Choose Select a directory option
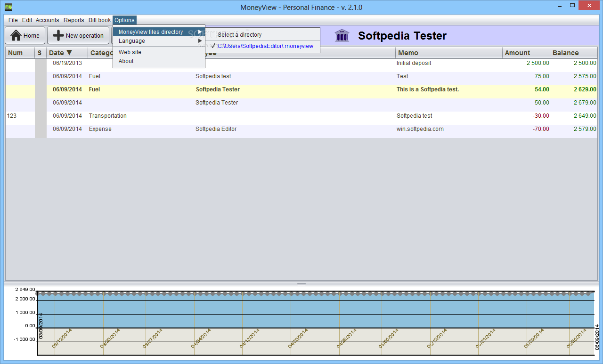603x364 pixels. [x=262, y=35]
